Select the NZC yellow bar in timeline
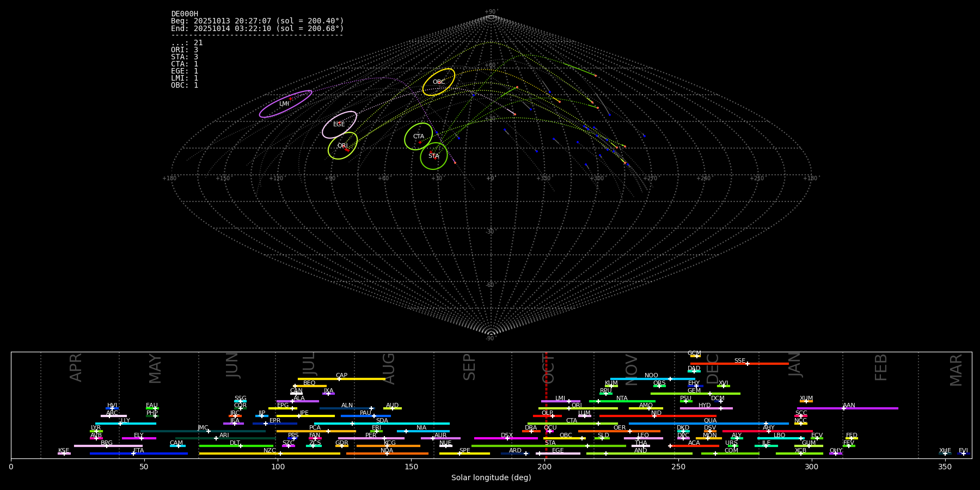Screen dimensions: 980x490 269,454
